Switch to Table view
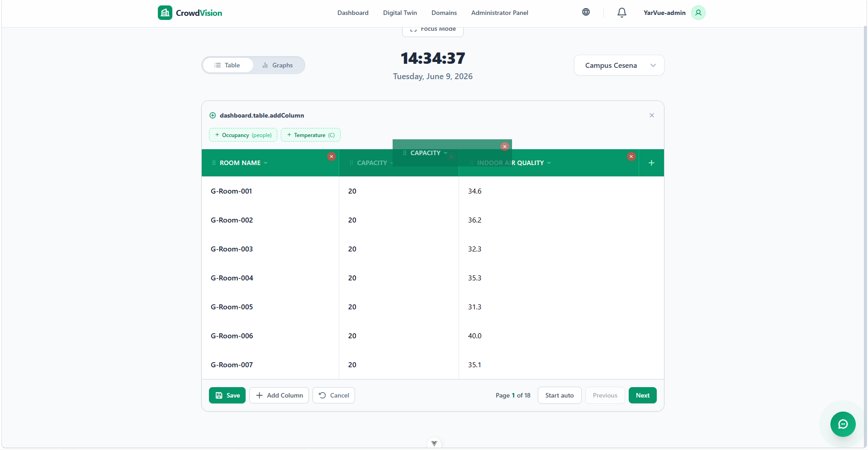868x450 pixels. (228, 65)
